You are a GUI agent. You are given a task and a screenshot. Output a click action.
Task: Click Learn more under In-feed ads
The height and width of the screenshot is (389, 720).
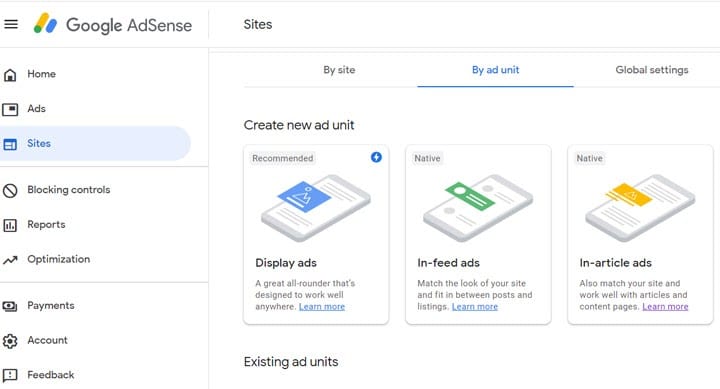point(475,307)
